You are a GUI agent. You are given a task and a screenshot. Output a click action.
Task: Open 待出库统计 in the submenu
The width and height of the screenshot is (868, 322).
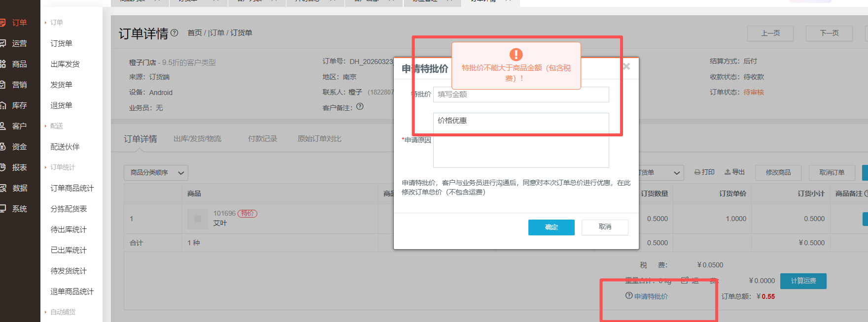click(69, 229)
